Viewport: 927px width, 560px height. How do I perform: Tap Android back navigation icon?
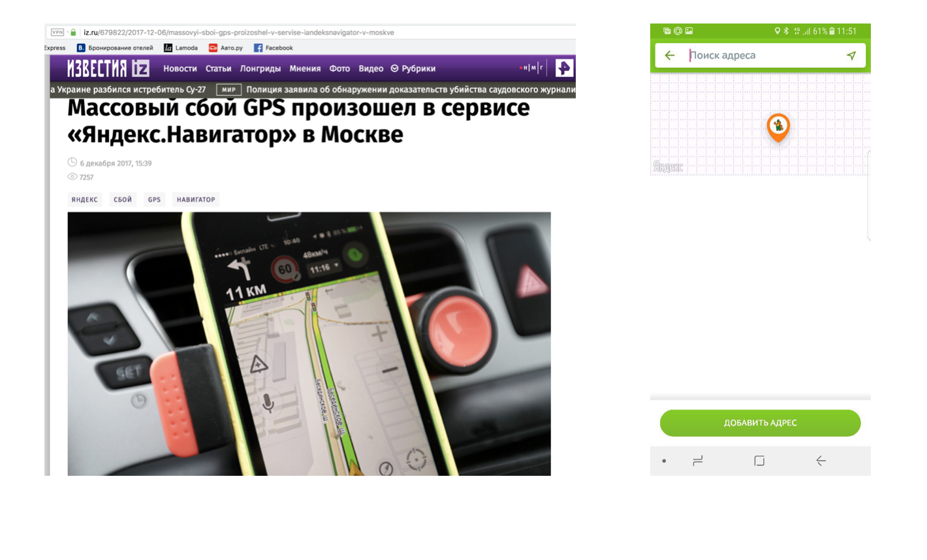click(821, 461)
